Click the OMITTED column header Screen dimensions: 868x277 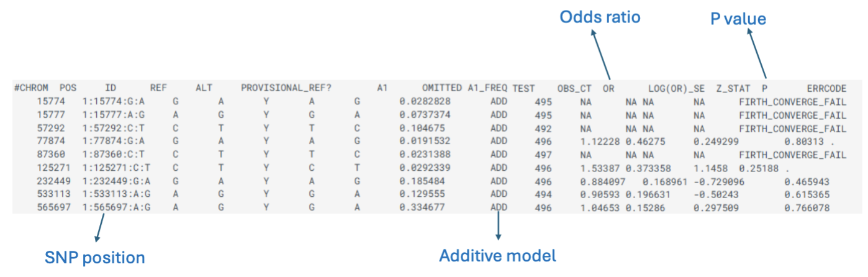[441, 88]
